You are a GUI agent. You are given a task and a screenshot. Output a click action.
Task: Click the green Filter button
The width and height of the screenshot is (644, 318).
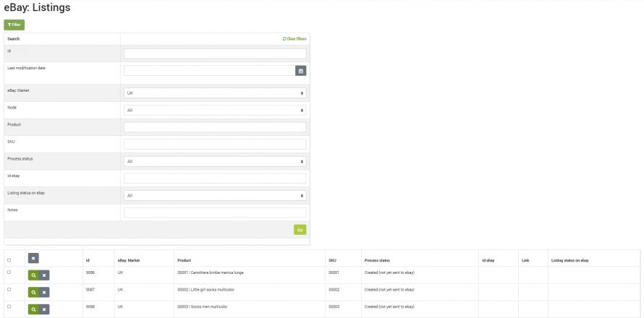pyautogui.click(x=14, y=25)
